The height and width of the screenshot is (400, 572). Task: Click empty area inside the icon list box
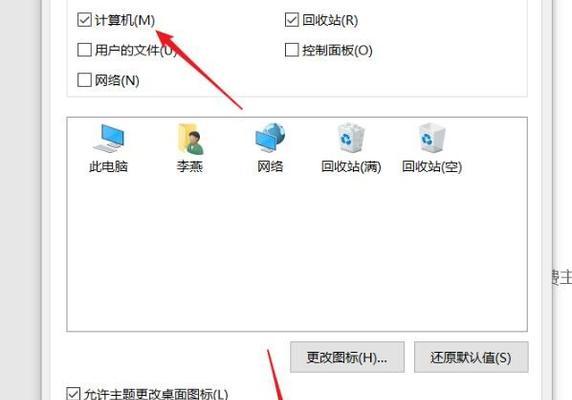(x=297, y=255)
